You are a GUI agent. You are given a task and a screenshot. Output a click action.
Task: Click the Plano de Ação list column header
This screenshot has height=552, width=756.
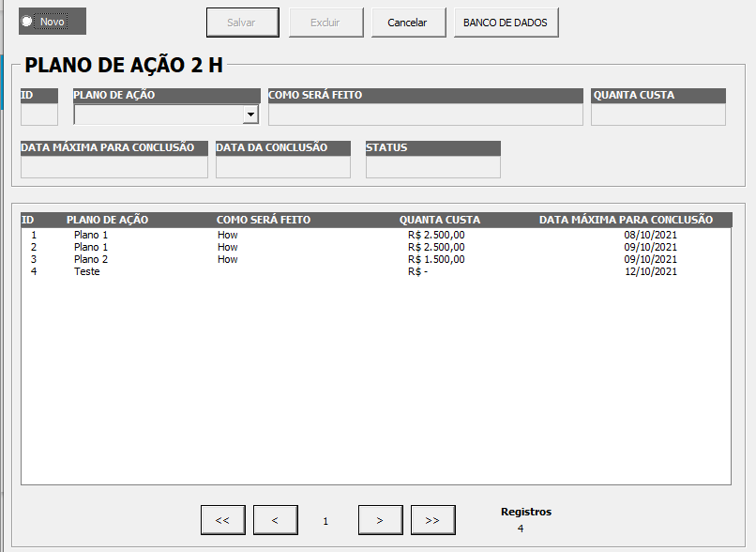point(107,220)
